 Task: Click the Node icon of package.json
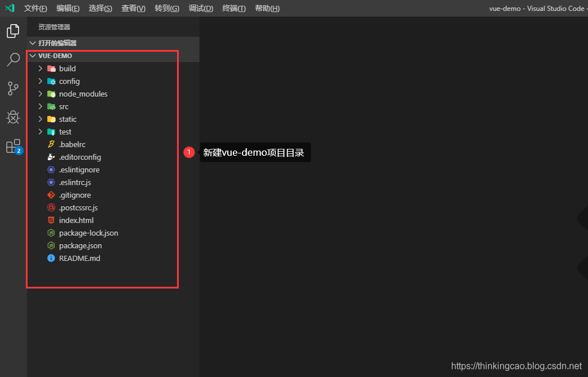click(51, 246)
